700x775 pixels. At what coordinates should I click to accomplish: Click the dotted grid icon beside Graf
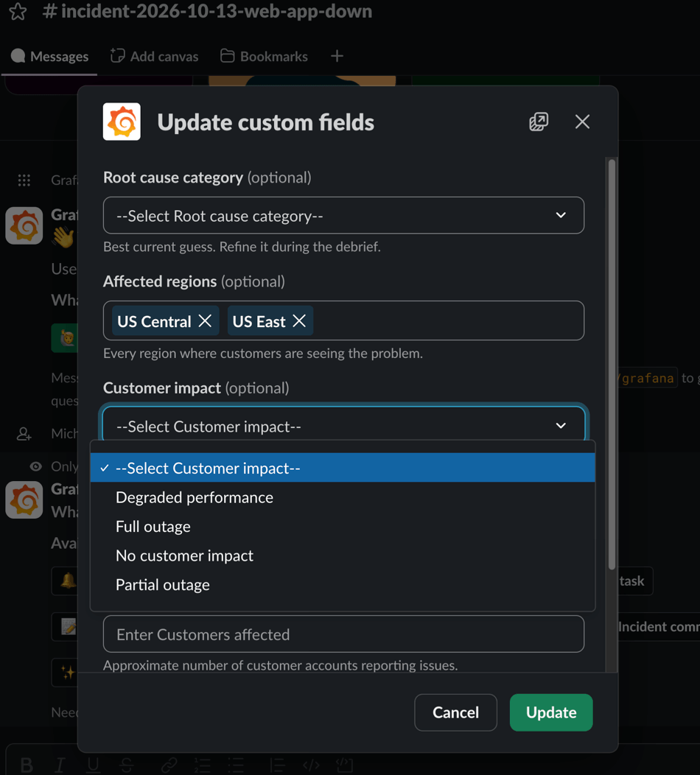click(x=24, y=180)
